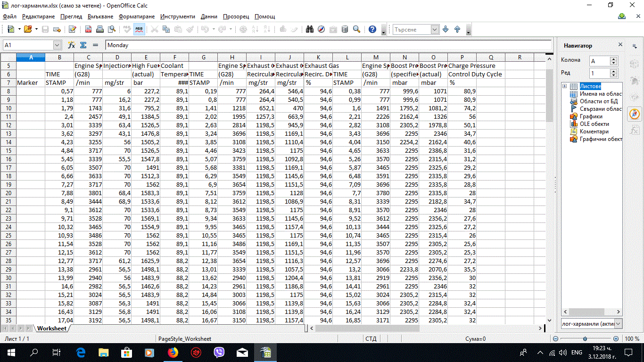Select the Коментари item in Navigator
This screenshot has height=362, width=644.
594,132
